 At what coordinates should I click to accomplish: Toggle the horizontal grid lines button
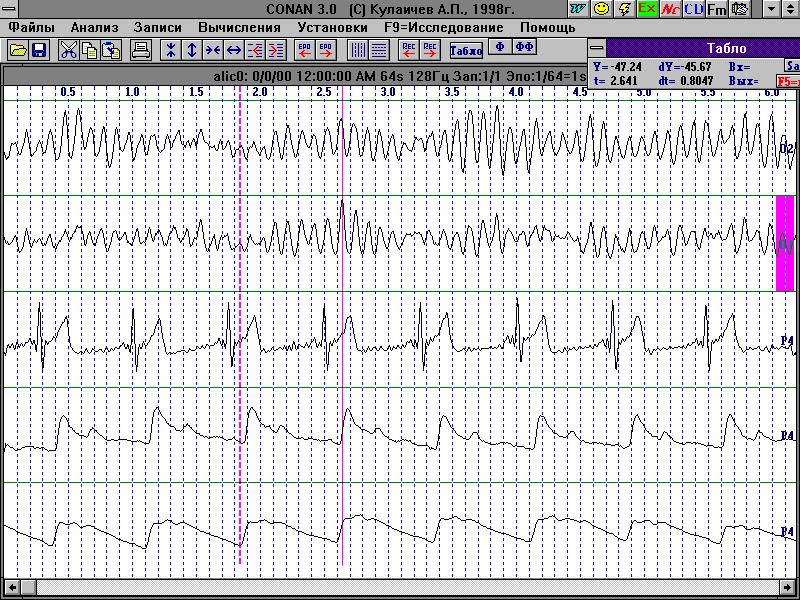coord(379,49)
